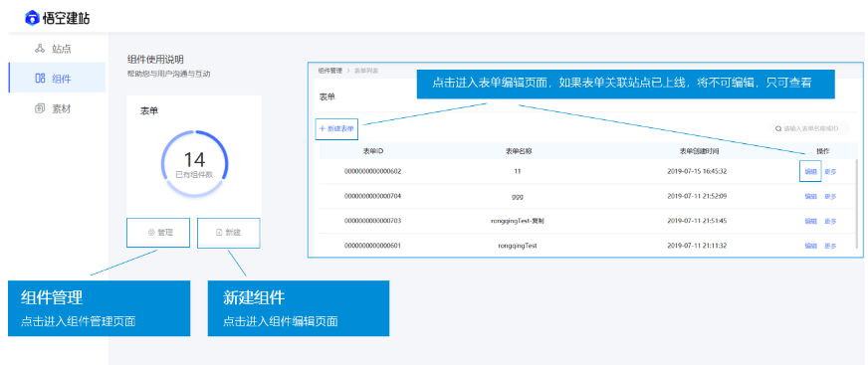Click the 素材 stacked-pages icon
Screen dimensions: 868x365
(x=39, y=108)
